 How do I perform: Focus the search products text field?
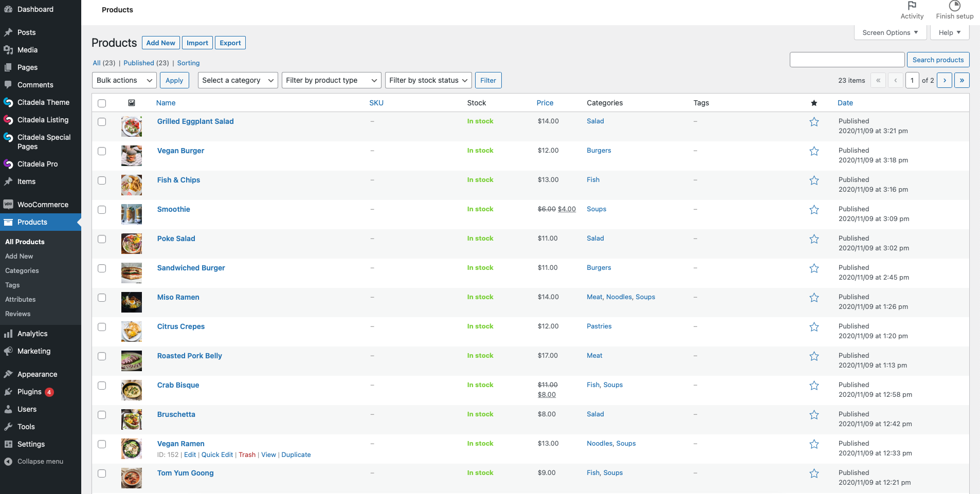[847, 60]
